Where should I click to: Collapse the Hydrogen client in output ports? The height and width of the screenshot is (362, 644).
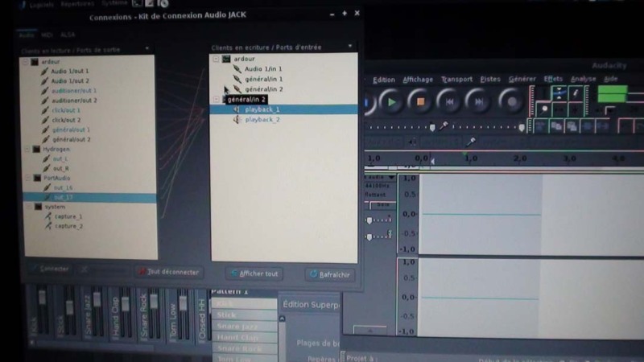click(x=27, y=149)
